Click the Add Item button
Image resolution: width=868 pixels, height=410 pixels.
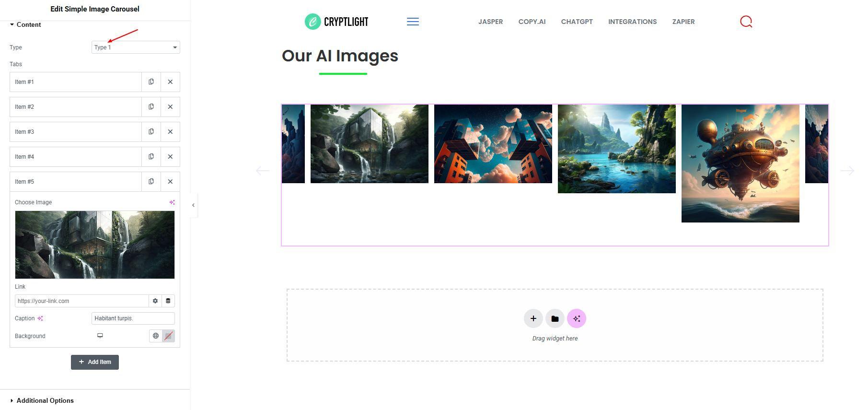tap(95, 362)
